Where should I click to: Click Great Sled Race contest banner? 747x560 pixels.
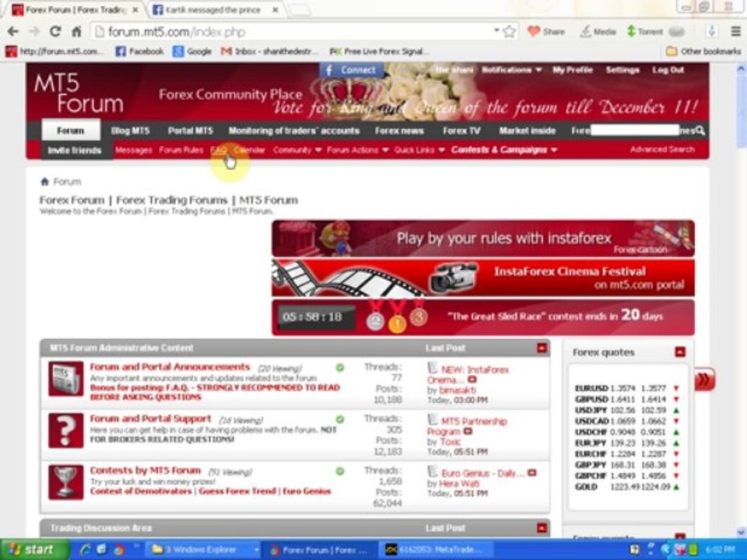(483, 317)
